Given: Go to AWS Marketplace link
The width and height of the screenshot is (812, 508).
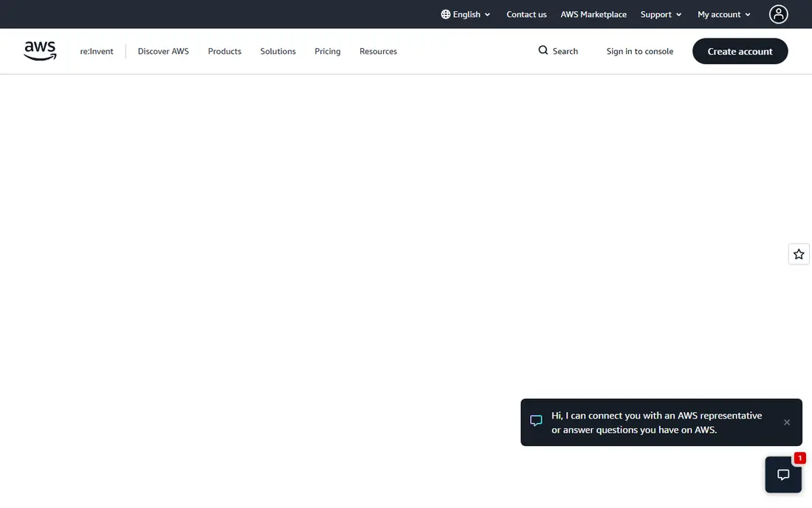Looking at the screenshot, I should click(x=593, y=15).
